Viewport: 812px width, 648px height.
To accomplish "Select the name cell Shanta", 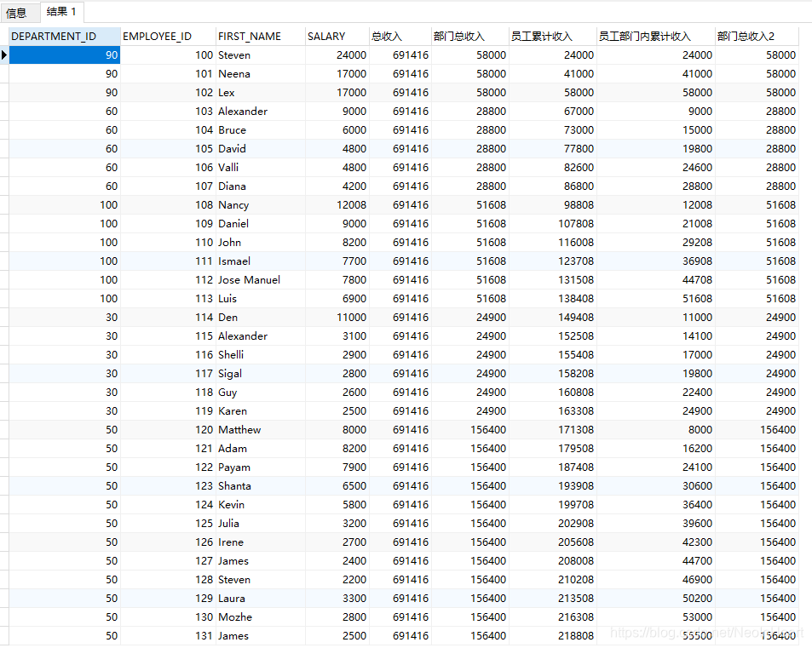I will click(261, 485).
